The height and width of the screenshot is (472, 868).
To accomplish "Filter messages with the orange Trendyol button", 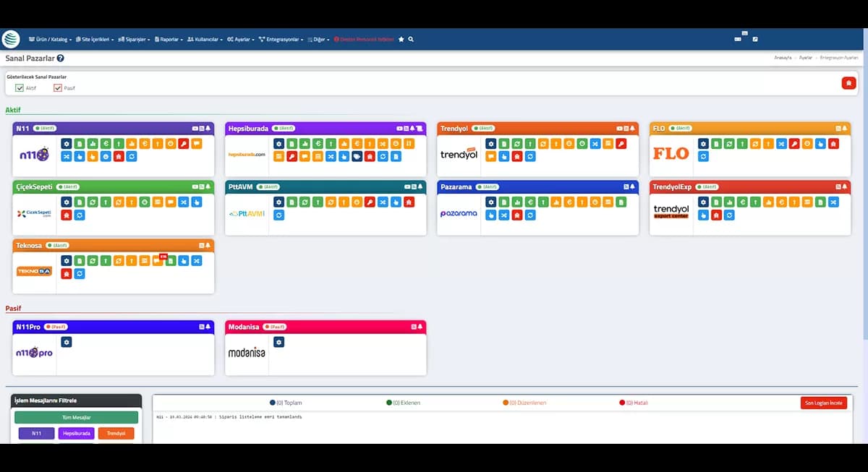I will (x=116, y=434).
